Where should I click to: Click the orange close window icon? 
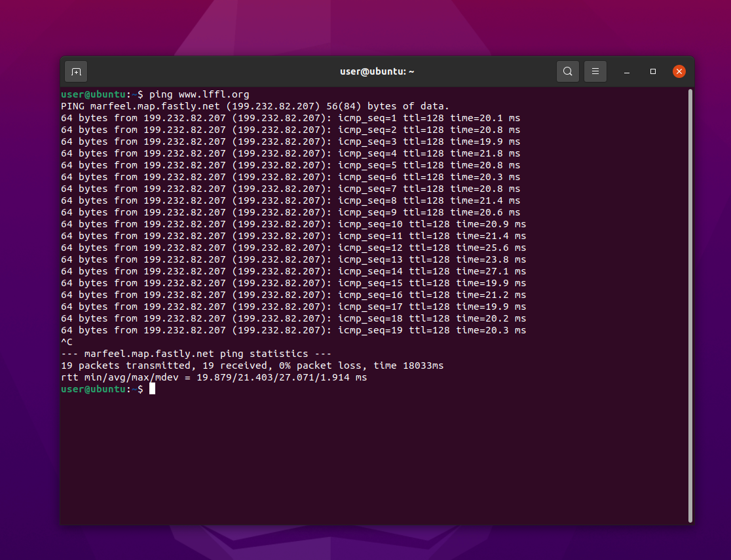(679, 71)
